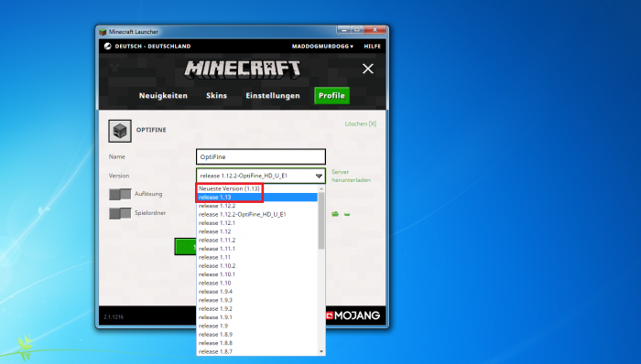Select release 1.11.1 in the version list
Viewport: 641px width, 364px height.
(257, 249)
